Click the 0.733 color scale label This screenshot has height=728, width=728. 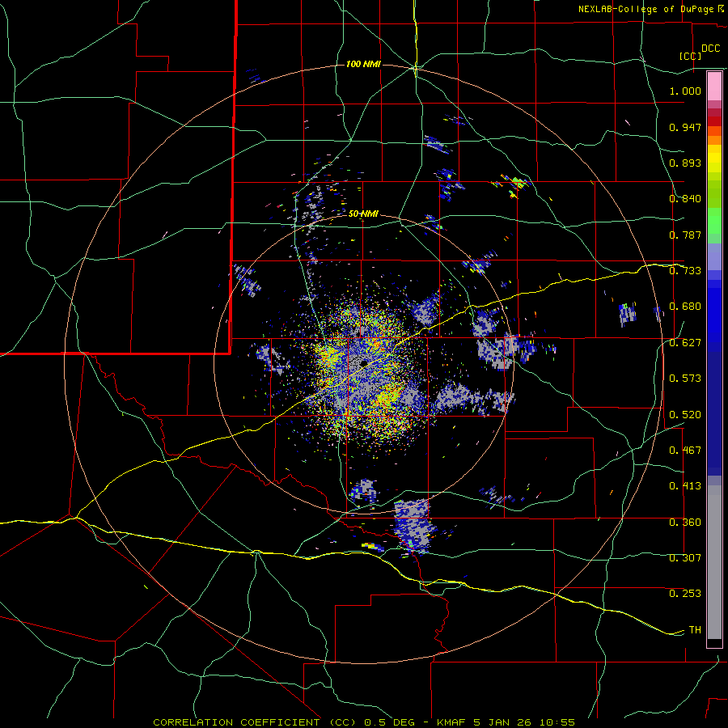click(x=685, y=271)
